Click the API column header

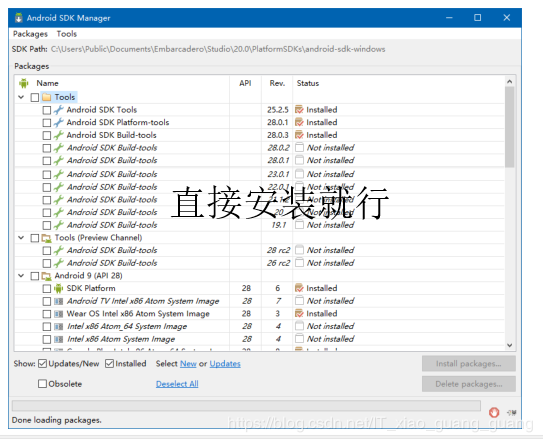[x=245, y=83]
